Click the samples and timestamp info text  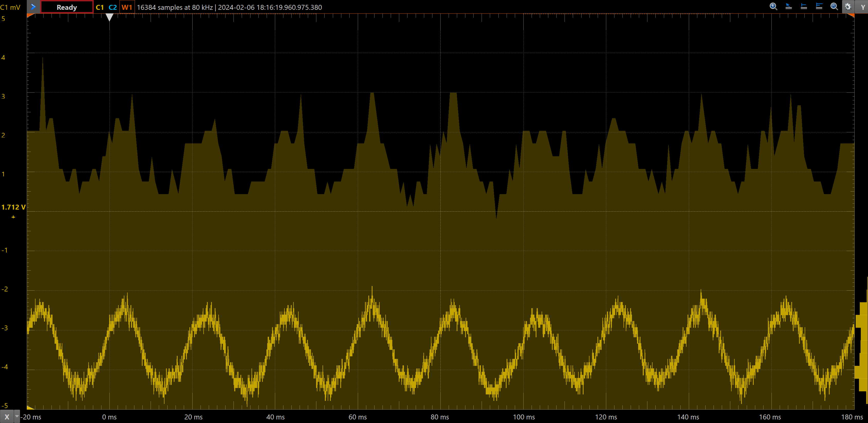(229, 7)
